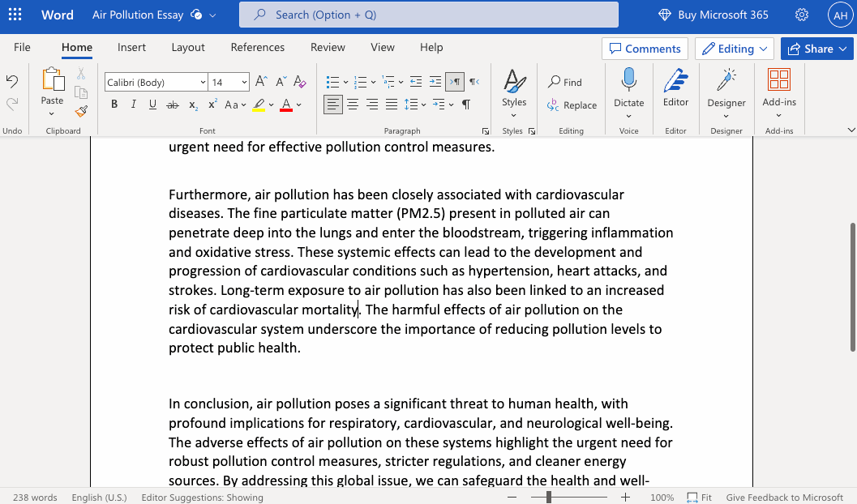857x504 pixels.
Task: Clear all formatting icon
Action: [299, 82]
